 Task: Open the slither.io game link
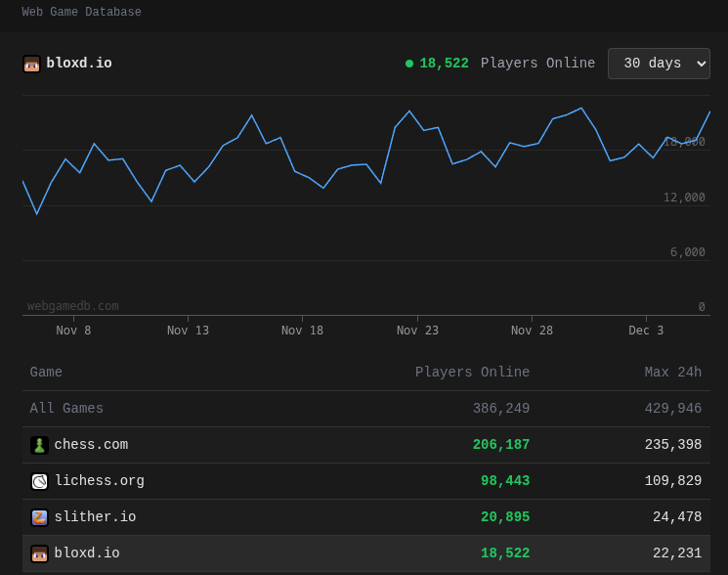coord(95,517)
